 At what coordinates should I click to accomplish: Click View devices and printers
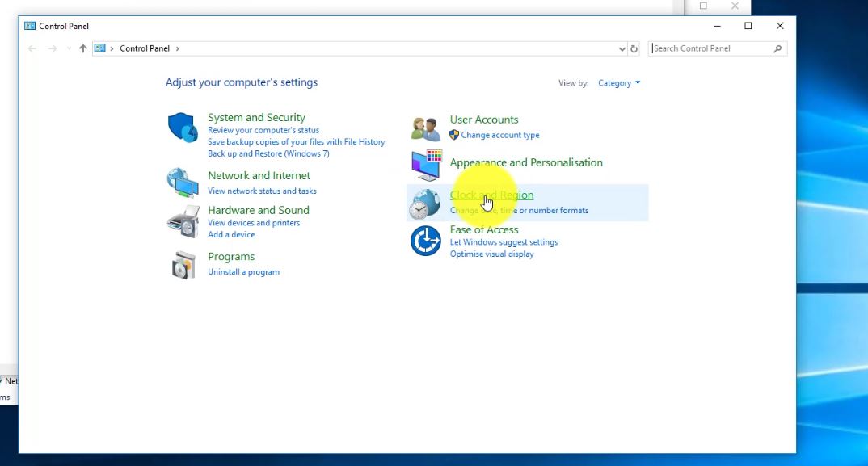coord(254,222)
